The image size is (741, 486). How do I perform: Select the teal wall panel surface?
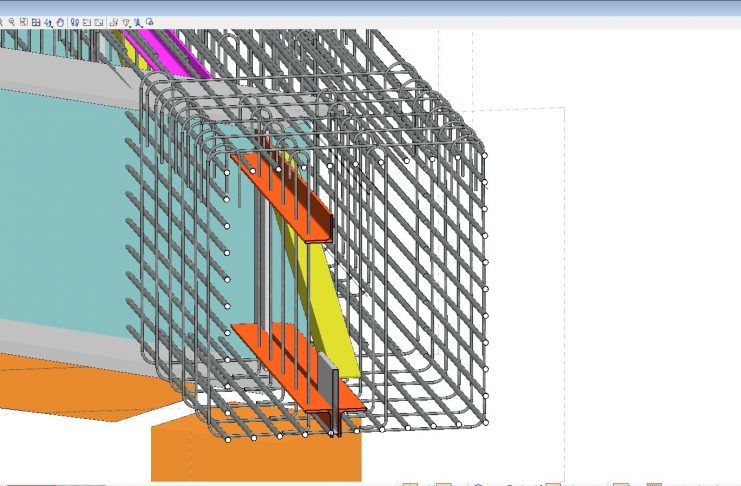[60, 210]
